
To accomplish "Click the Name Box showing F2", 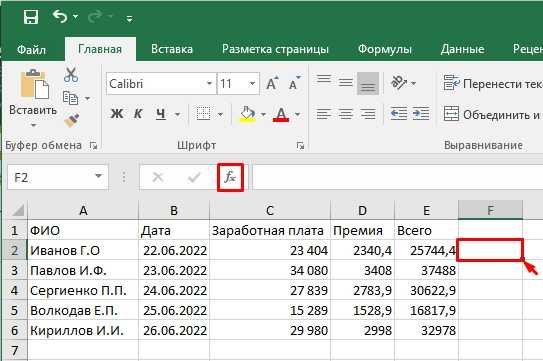I will pos(50,177).
